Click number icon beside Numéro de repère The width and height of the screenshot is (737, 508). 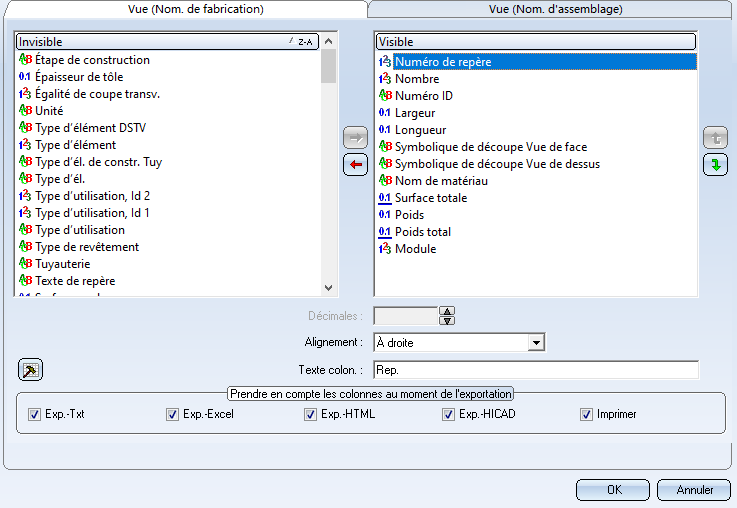pos(385,62)
